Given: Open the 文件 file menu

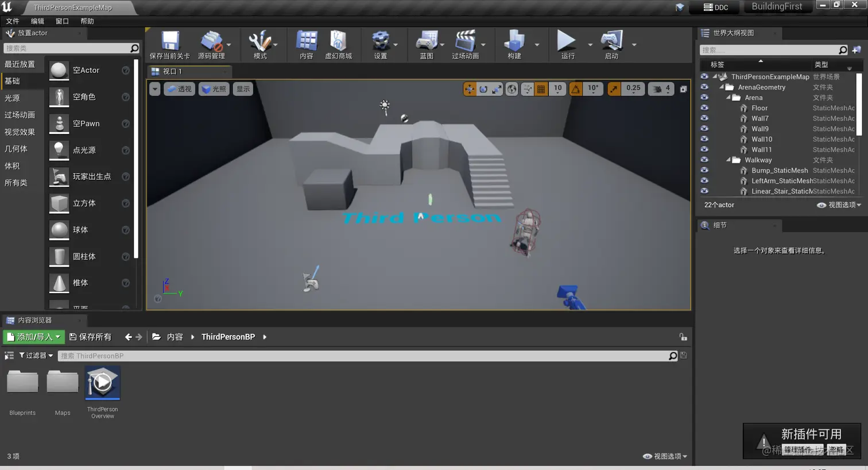Looking at the screenshot, I should coord(13,21).
